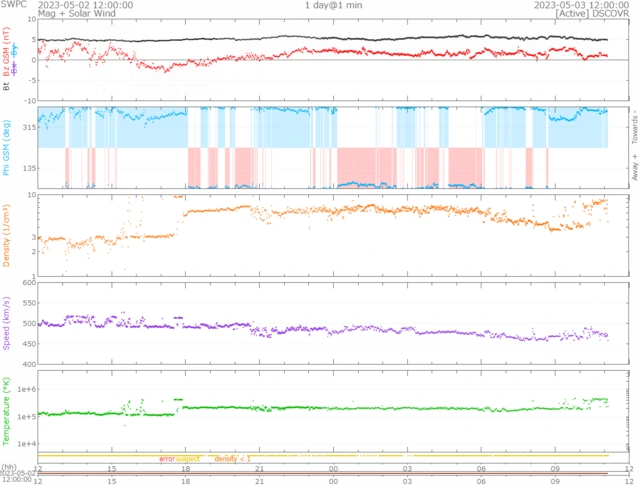
Task: Click the Temperature (°K) axis label
Action: pos(6,408)
